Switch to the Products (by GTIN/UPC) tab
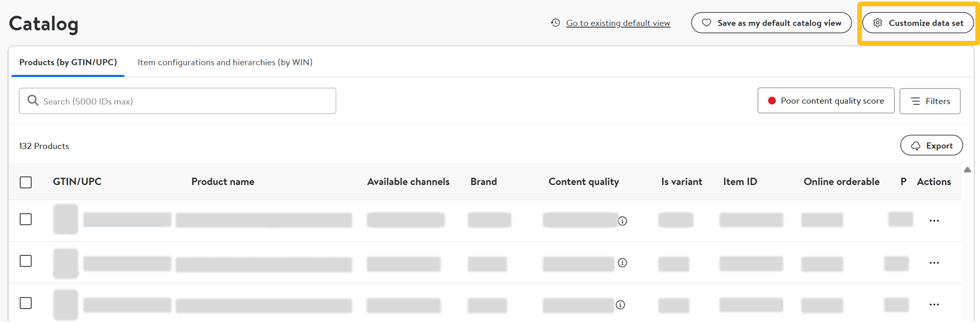The width and height of the screenshot is (980, 323). tap(68, 62)
